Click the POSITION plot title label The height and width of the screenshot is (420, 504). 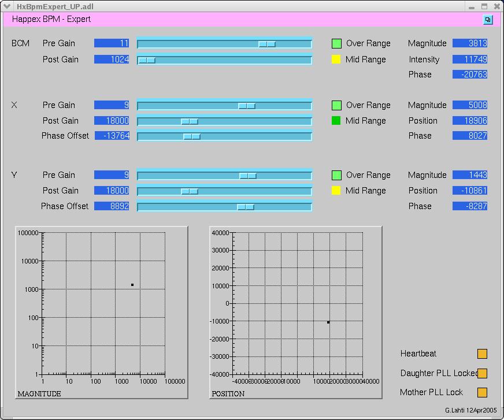tap(228, 393)
